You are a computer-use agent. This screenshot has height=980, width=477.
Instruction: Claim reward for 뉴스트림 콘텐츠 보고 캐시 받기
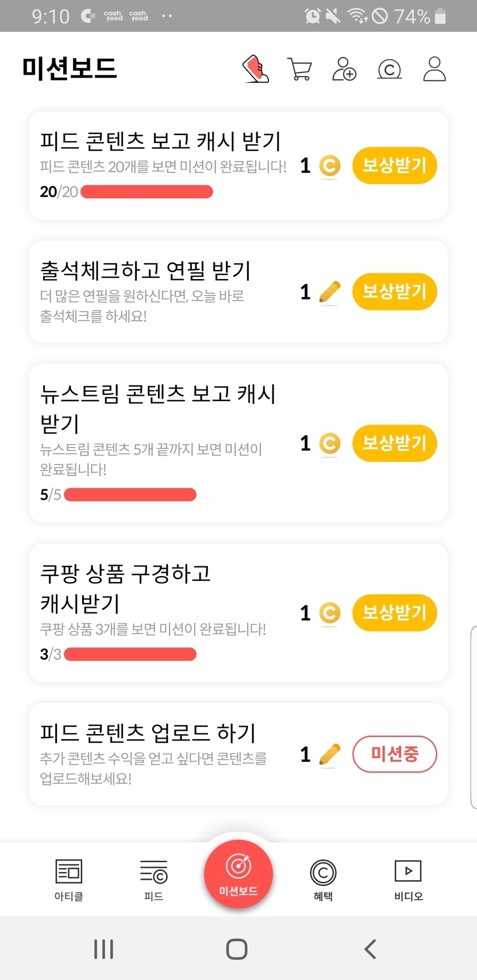[x=394, y=443]
